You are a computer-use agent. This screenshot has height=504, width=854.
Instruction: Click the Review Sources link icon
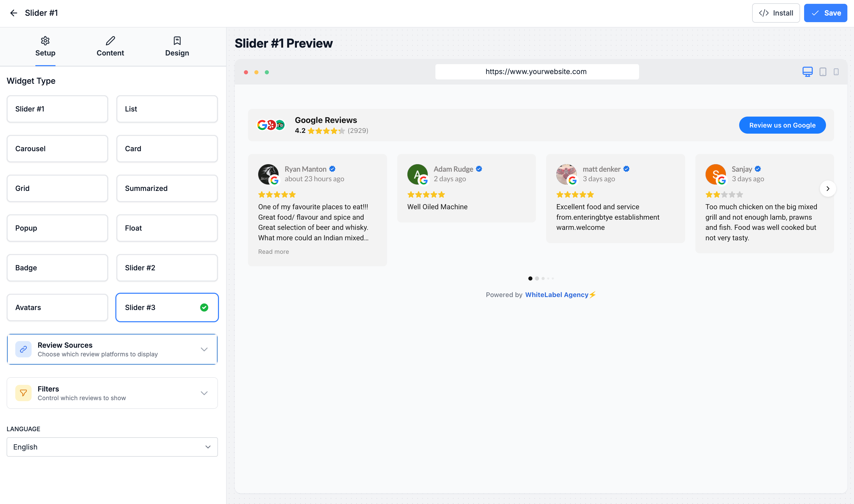click(x=23, y=349)
